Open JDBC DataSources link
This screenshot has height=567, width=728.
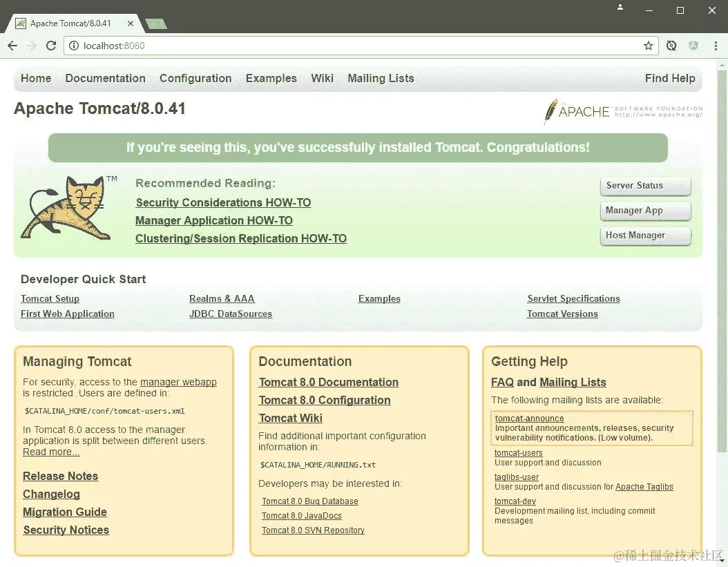(231, 314)
